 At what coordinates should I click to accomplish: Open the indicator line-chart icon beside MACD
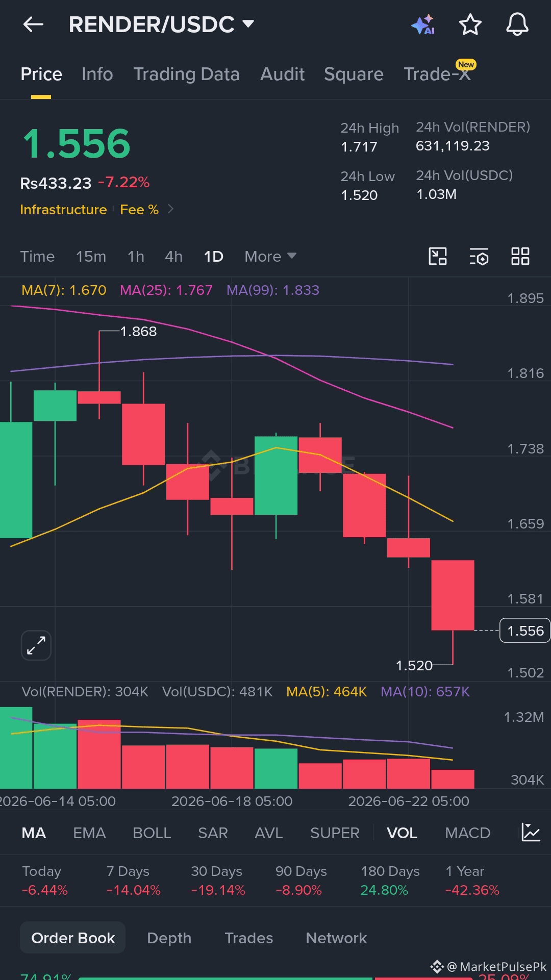click(531, 833)
